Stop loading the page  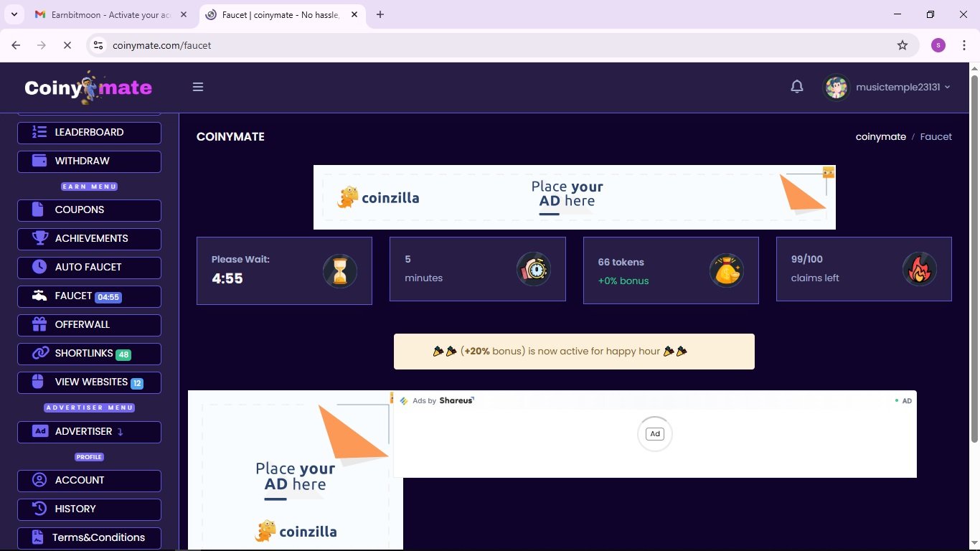pyautogui.click(x=67, y=45)
